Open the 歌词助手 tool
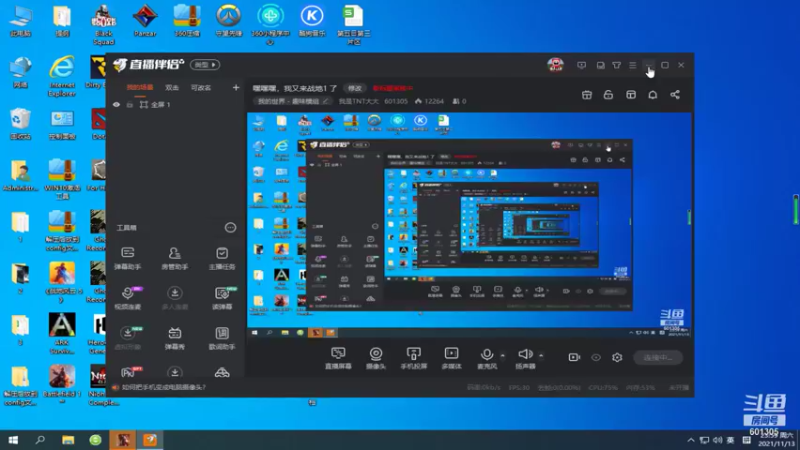 point(222,338)
